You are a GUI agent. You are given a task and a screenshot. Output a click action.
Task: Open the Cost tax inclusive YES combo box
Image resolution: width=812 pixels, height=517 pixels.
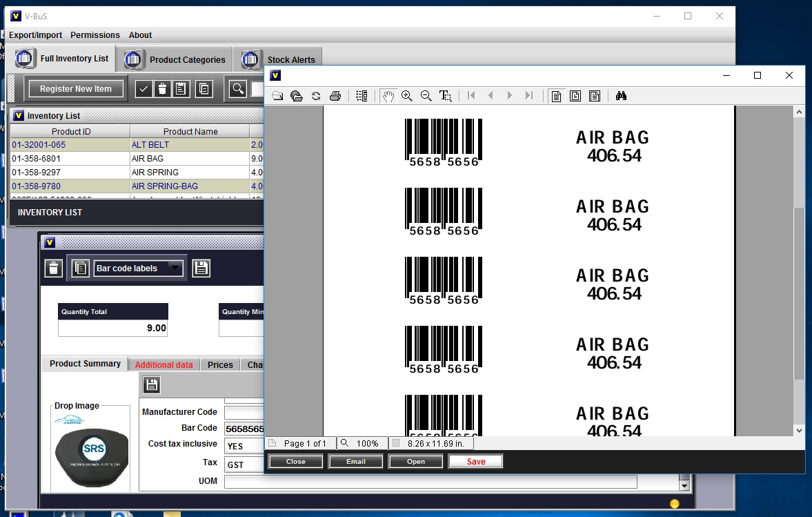244,446
